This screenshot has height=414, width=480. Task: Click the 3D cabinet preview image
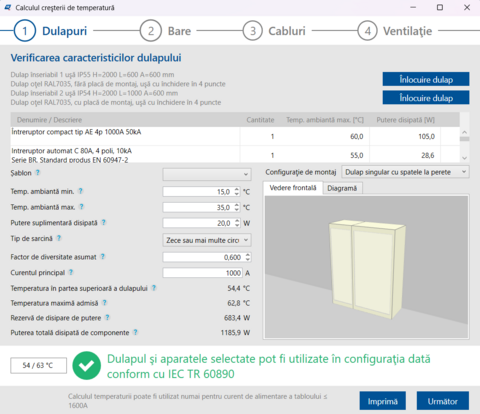tap(367, 267)
